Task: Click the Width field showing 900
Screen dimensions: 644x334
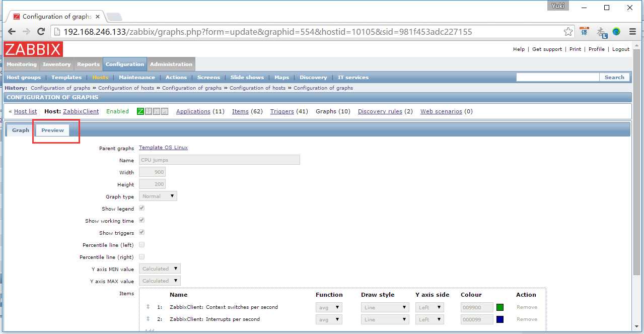Action: pos(152,172)
